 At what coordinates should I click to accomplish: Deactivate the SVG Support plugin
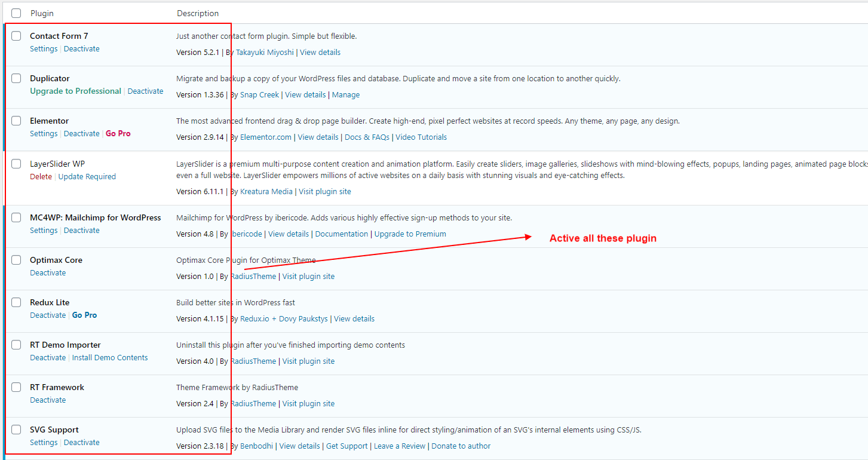82,443
